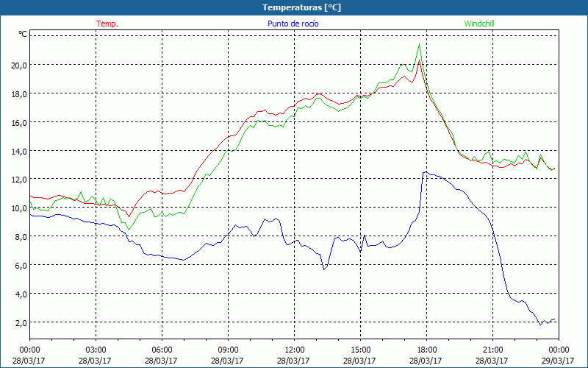Click the '29/03/17' date label
This screenshot has width=588, height=368.
558,361
